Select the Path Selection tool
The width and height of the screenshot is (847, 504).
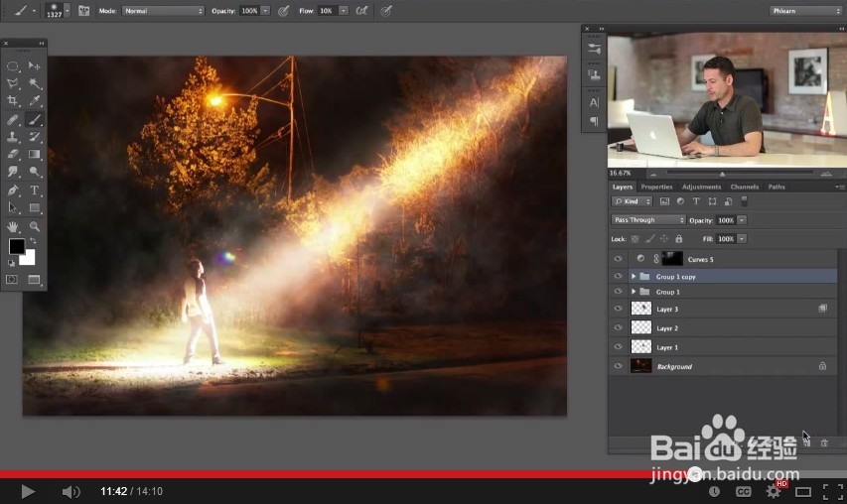[x=13, y=207]
